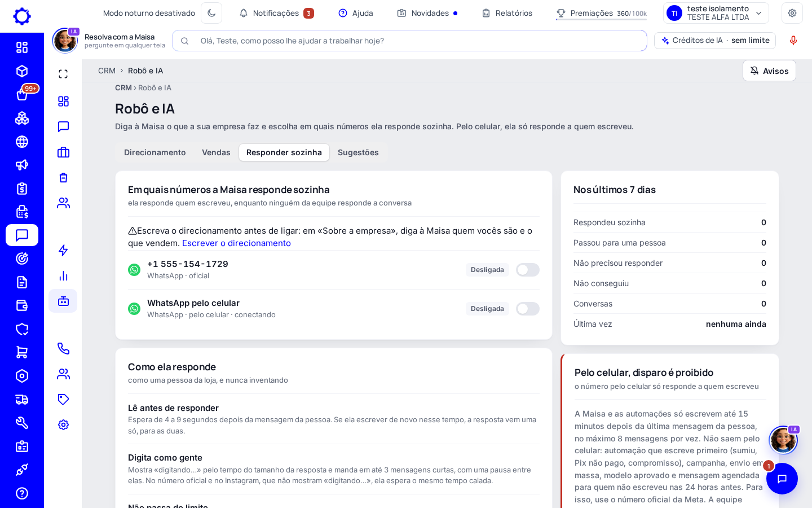The height and width of the screenshot is (508, 812).
Task: Open chat bubble icon in secondary sidebar
Action: 63,126
